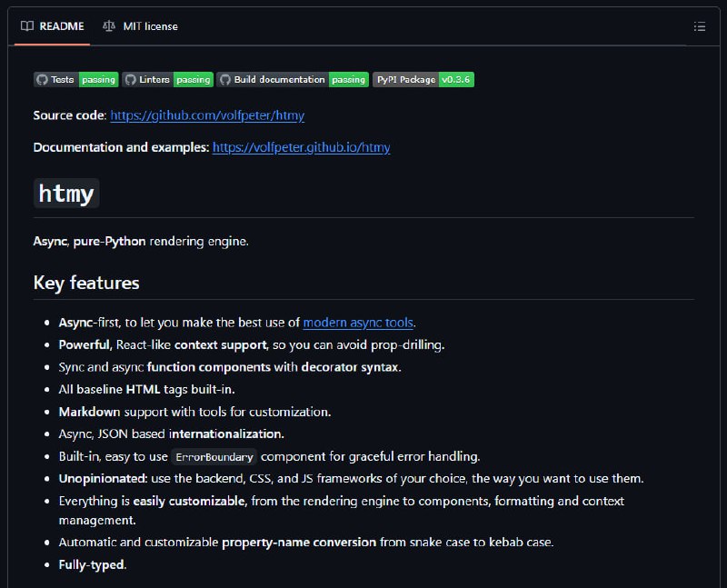Screen dimensions: 727x588
Task: Click the Key features heading
Action: pos(86,283)
